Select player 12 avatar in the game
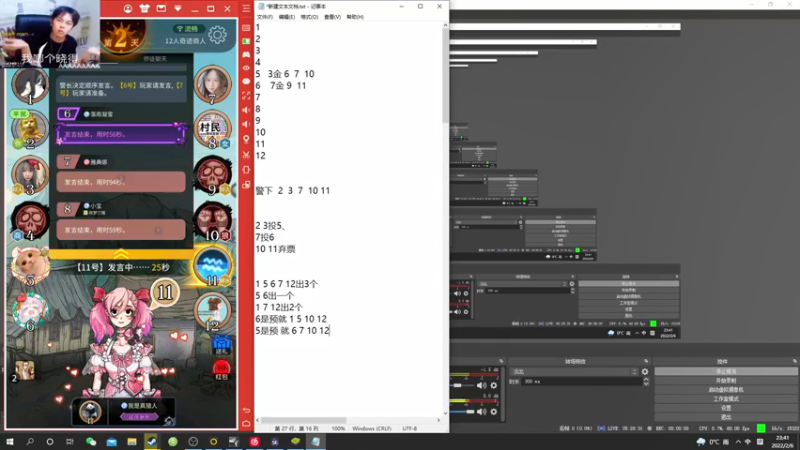800x450 pixels. pyautogui.click(x=212, y=311)
